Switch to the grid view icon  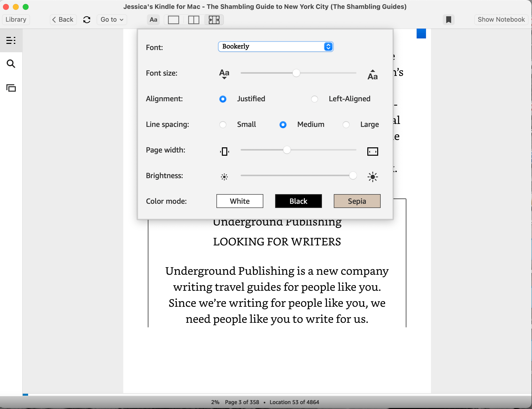pos(214,19)
